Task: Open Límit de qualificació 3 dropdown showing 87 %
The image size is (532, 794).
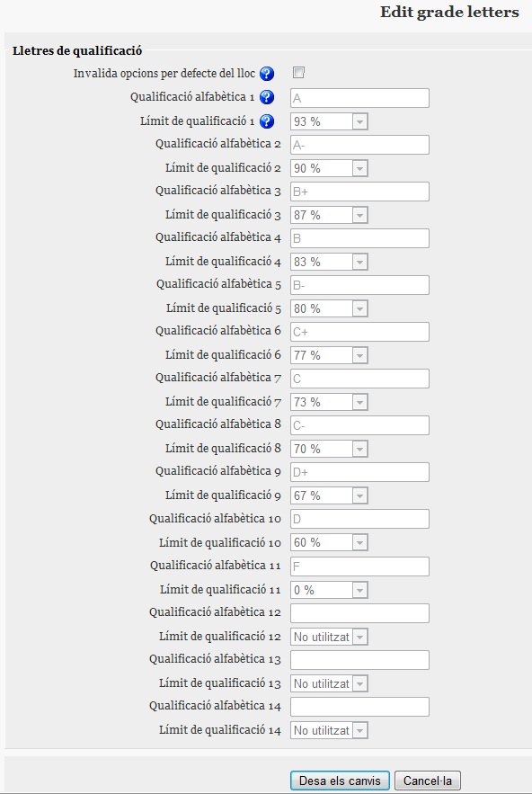Action: [x=329, y=215]
